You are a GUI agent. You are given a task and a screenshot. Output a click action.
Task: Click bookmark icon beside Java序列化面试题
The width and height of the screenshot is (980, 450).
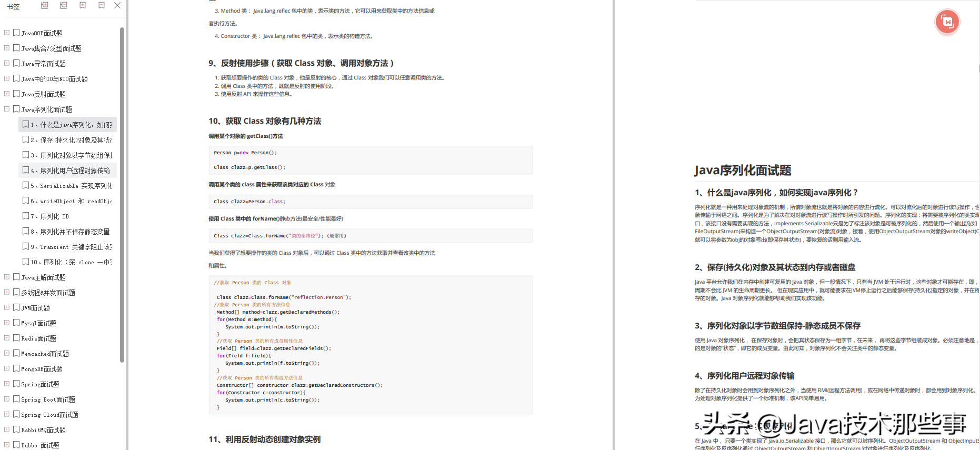point(16,109)
